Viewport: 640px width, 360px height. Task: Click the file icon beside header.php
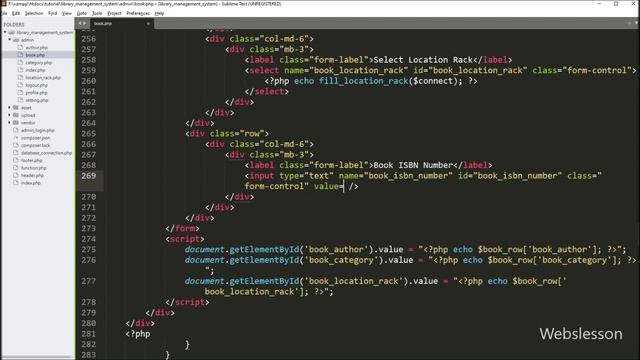click(x=16, y=176)
